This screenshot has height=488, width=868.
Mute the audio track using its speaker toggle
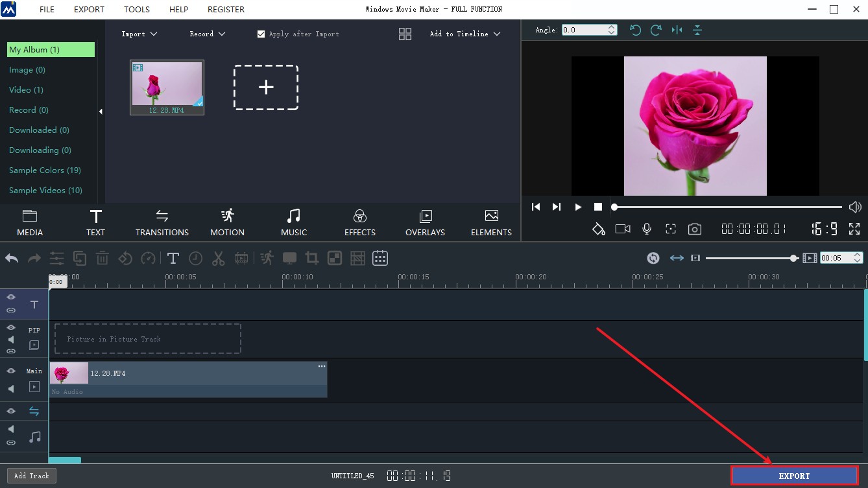coord(10,428)
